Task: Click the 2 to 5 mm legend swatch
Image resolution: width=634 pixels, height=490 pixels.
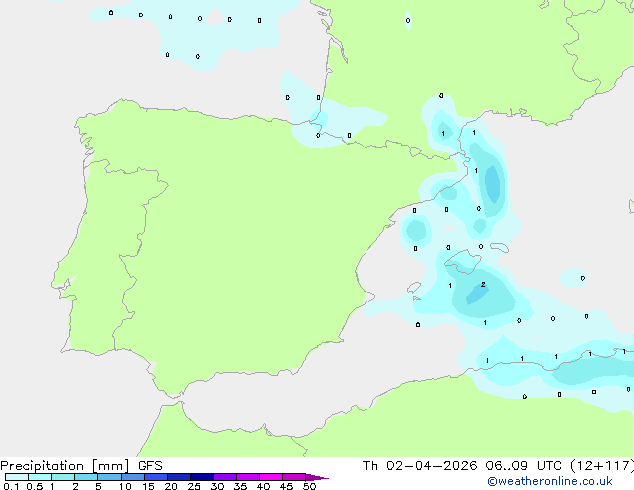Action: [86, 477]
